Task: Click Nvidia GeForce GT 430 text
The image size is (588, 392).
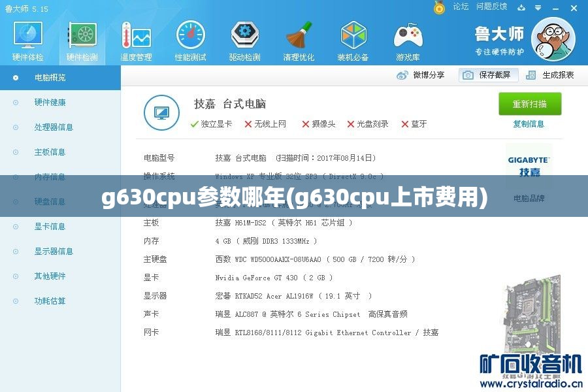Action: [274, 278]
